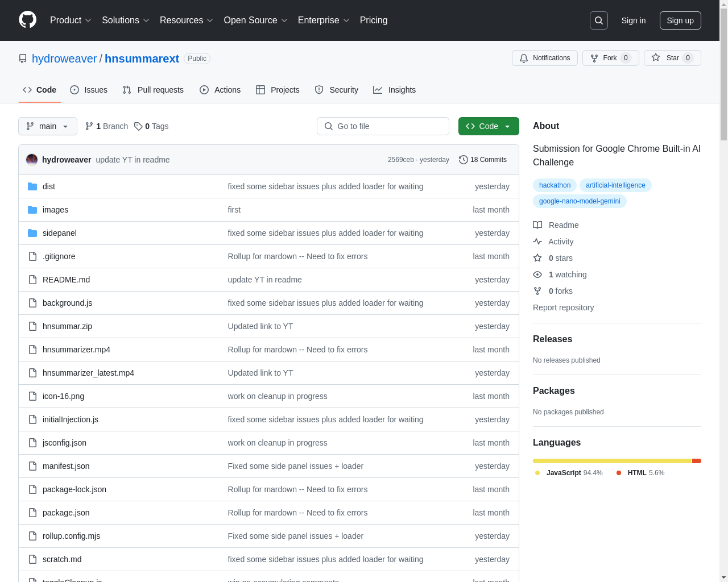
Task: Click the Sign up button
Action: 680,20
